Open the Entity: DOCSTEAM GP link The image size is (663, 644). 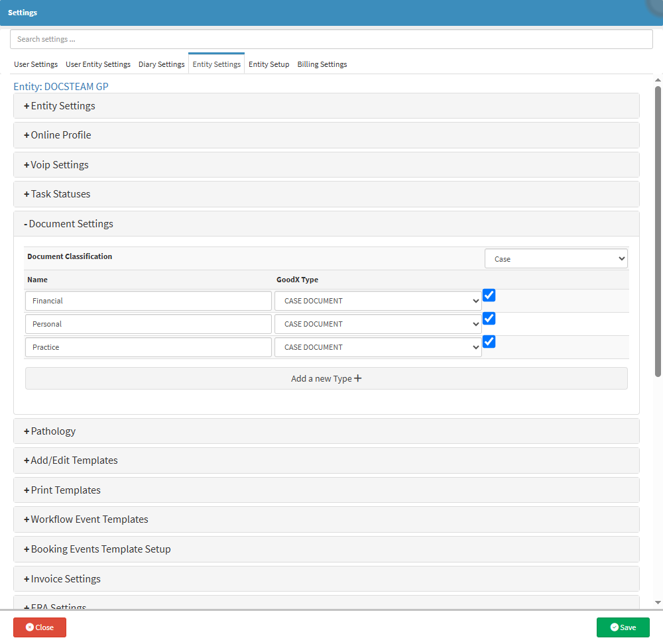click(x=61, y=86)
